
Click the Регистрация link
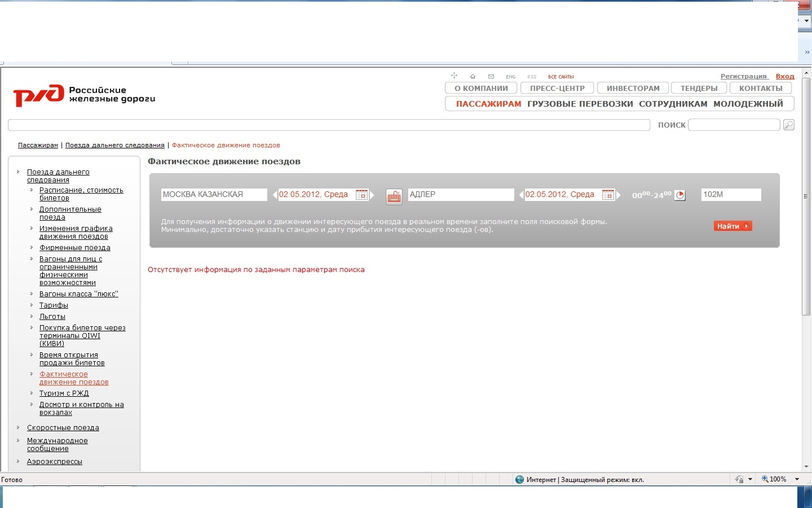click(743, 76)
